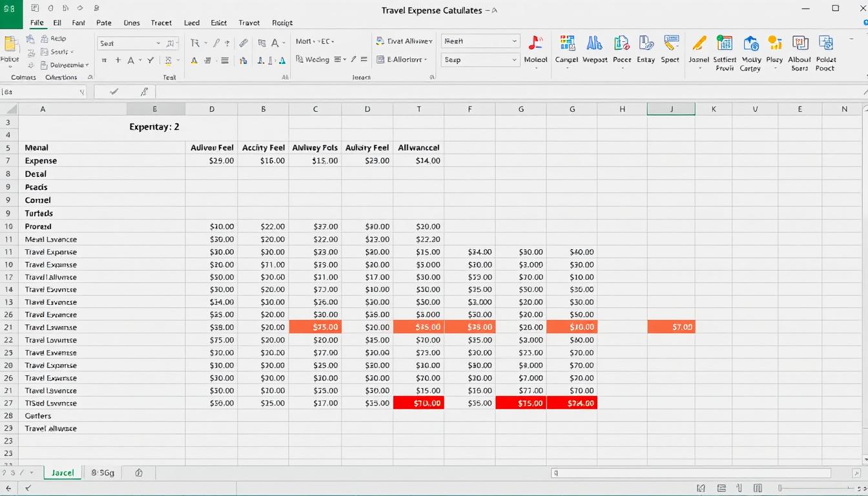The width and height of the screenshot is (868, 496).
Task: Click the Dvat Allivwey ribbon button
Action: pos(404,41)
